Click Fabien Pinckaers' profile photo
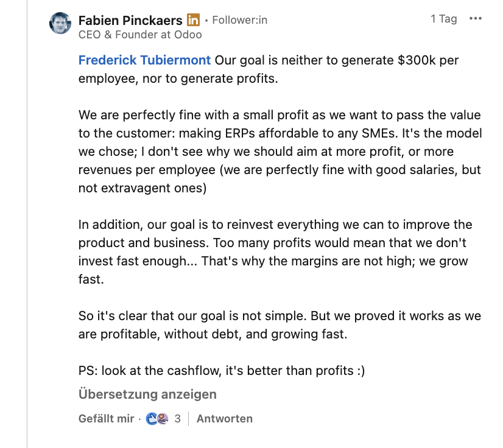 (x=60, y=24)
